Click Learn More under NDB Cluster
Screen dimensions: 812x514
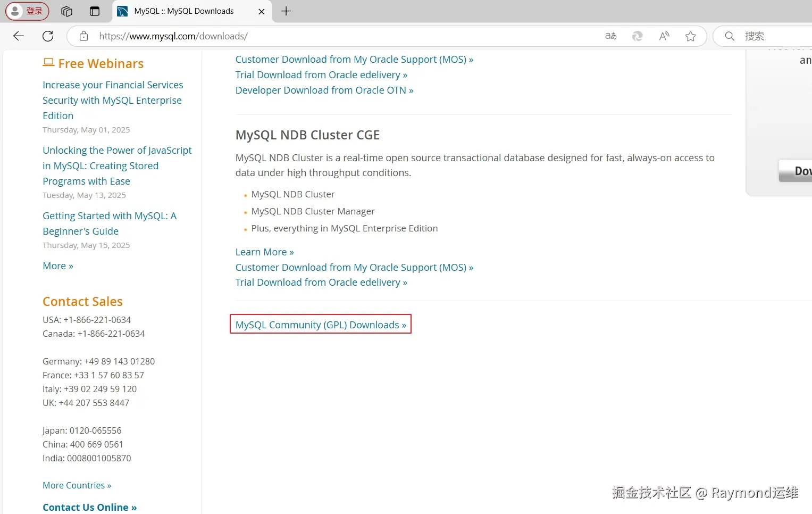coord(264,252)
